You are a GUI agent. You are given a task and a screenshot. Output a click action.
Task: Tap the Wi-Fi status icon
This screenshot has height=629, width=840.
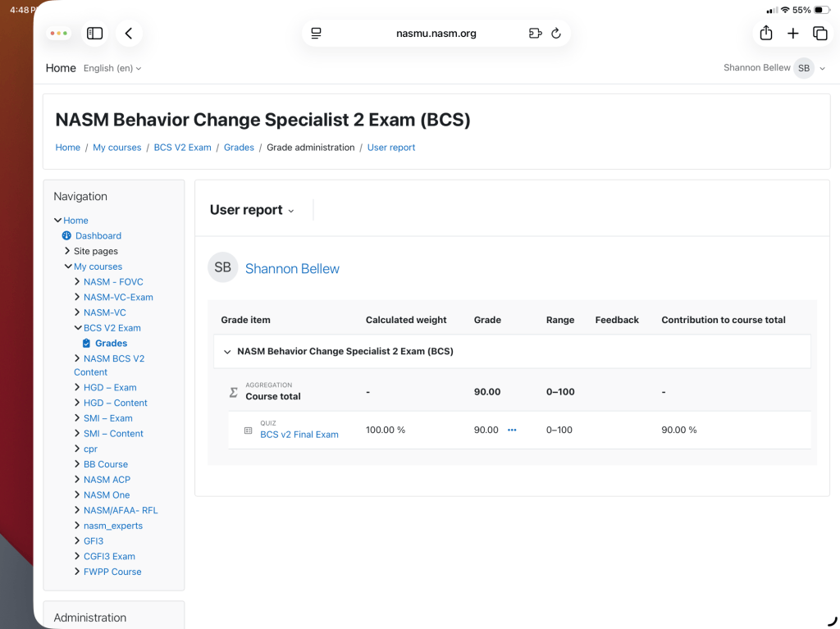[x=785, y=10]
